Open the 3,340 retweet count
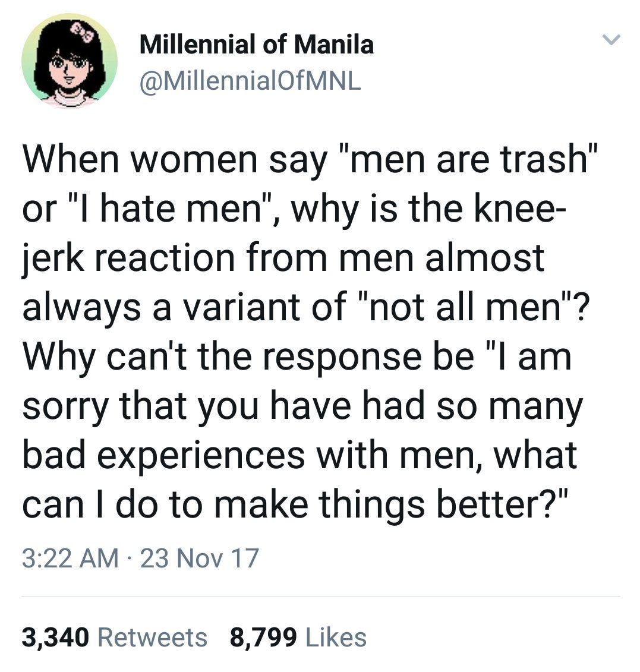The height and width of the screenshot is (672, 640). [x=56, y=638]
